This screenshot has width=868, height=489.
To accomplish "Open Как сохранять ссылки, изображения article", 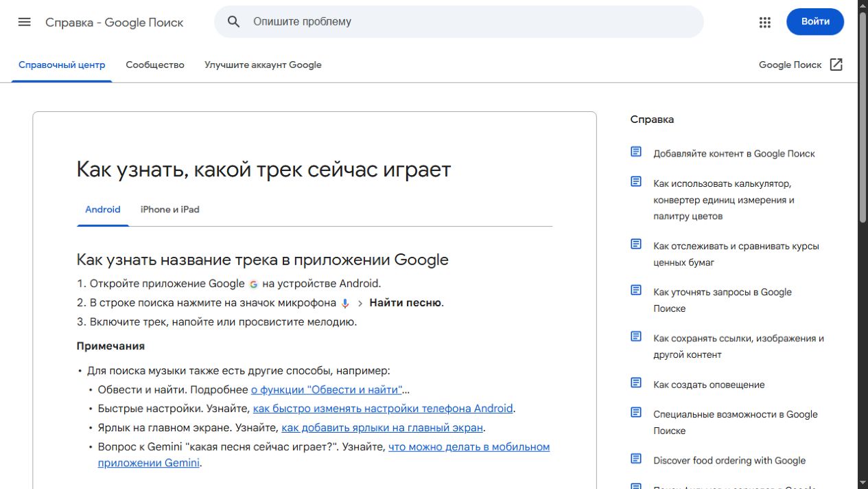I will coord(738,346).
